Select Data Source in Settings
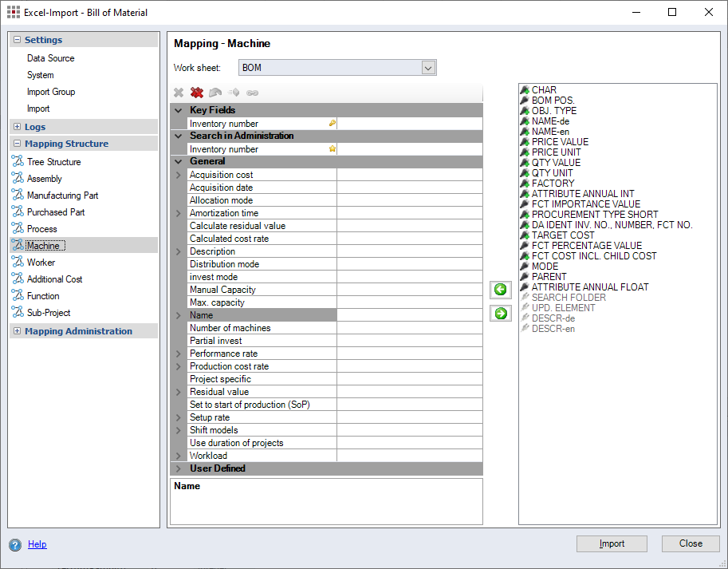728x569 pixels. (x=50, y=58)
